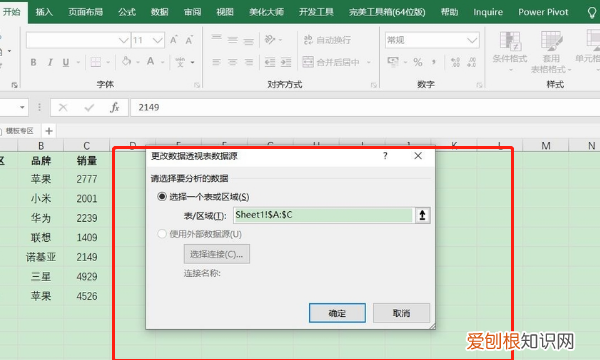The image size is (600, 360).
Task: Decrease decimal places icon
Action: click(472, 62)
